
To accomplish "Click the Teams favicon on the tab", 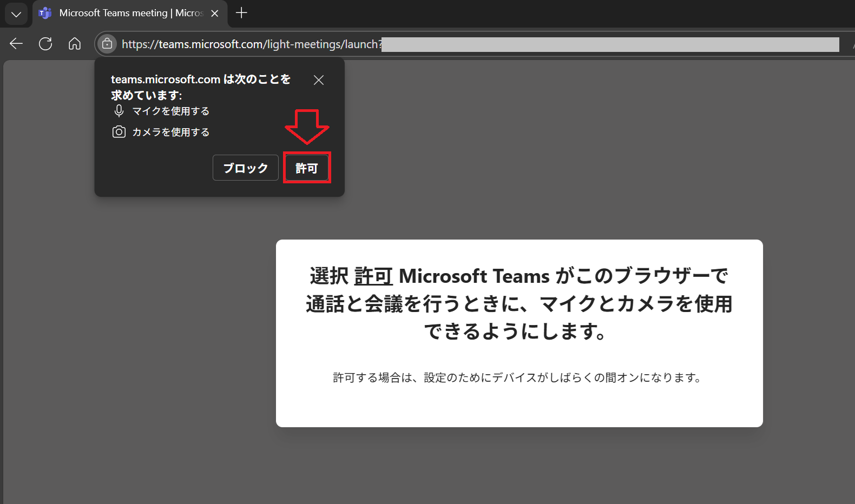I will tap(45, 13).
